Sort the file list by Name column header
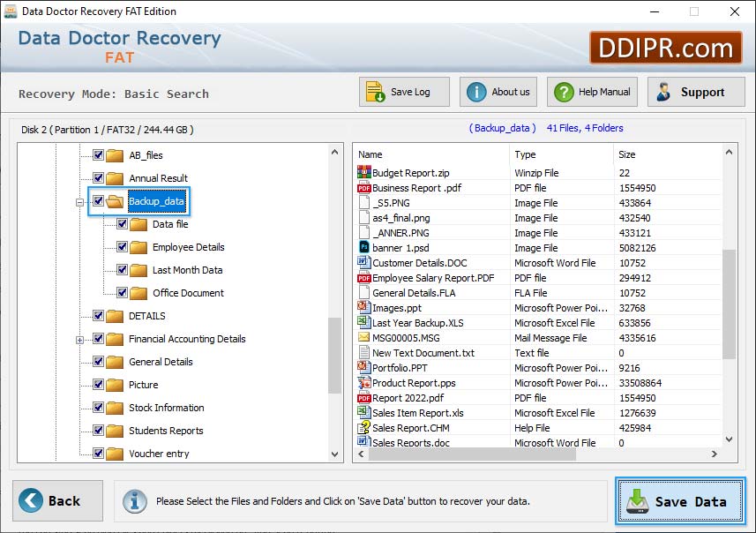Image resolution: width=756 pixels, height=533 pixels. coord(432,154)
